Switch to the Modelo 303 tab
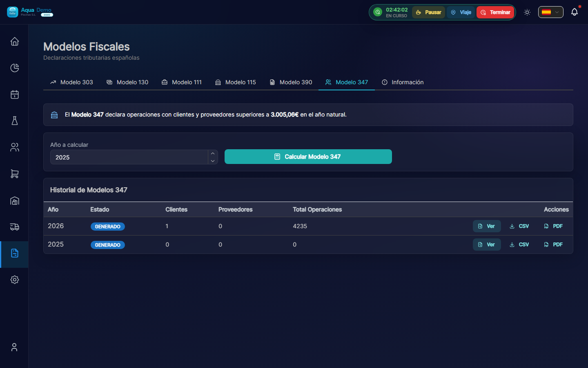This screenshot has width=588, height=368. click(x=71, y=82)
